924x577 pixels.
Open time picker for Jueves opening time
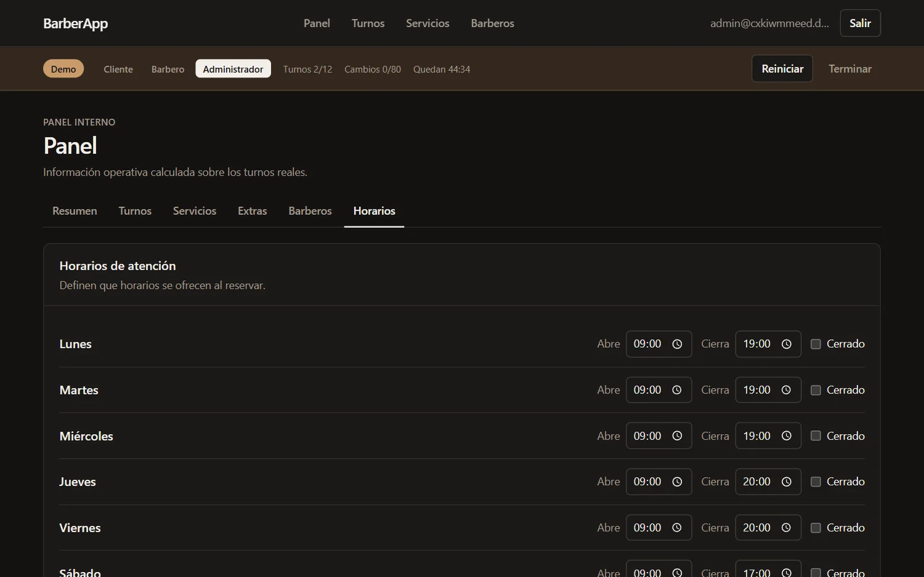677,482
